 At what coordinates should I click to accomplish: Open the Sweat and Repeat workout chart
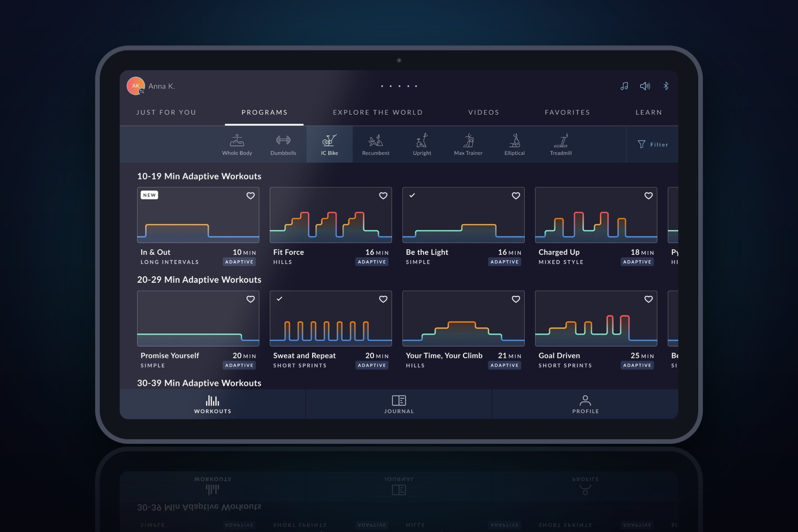coord(331,319)
